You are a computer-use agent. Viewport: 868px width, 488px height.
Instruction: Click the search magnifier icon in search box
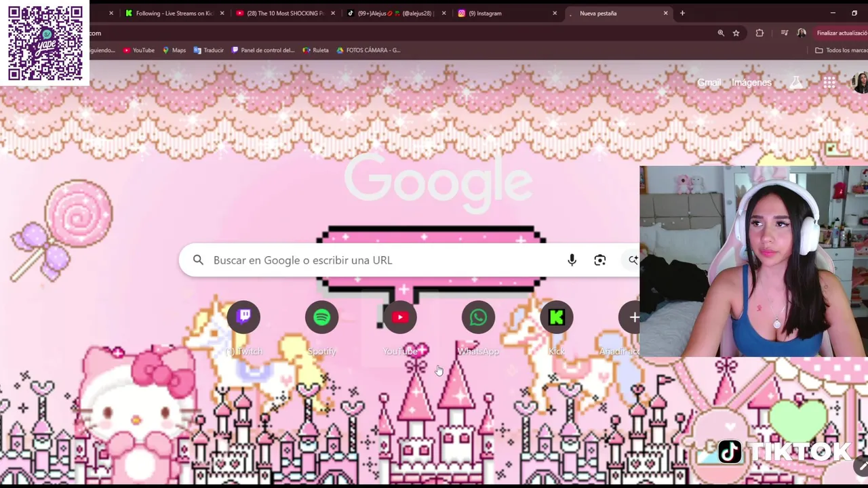click(198, 260)
